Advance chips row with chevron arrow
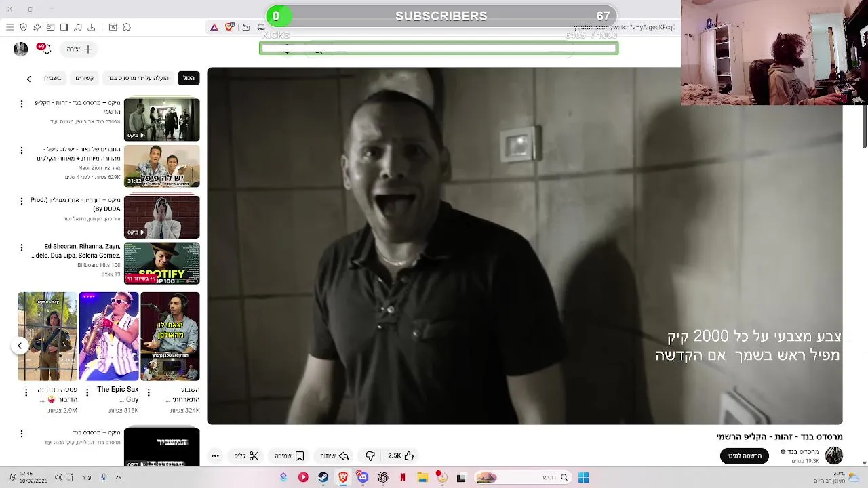 (x=28, y=79)
